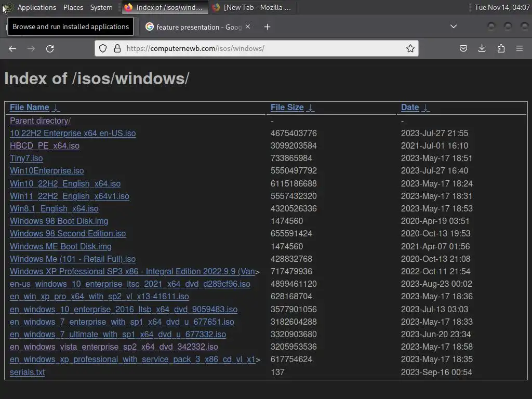Open the Places menu
Image resolution: width=532 pixels, height=399 pixels.
click(x=73, y=7)
